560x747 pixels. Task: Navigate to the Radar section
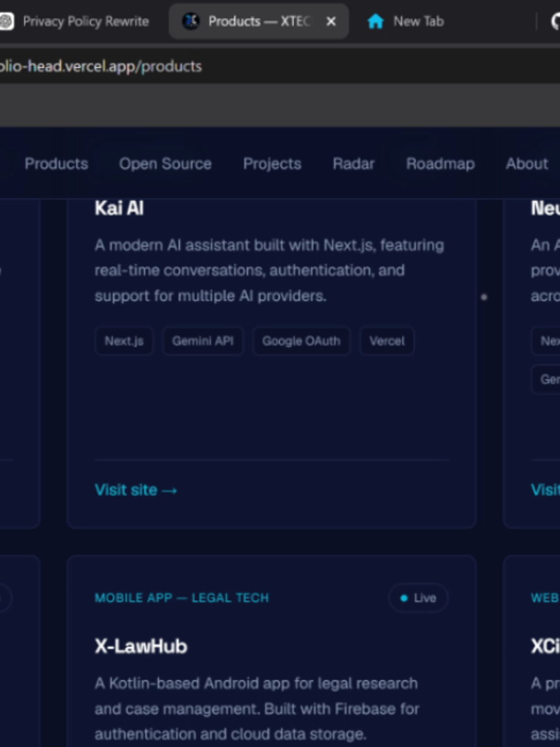pos(354,164)
